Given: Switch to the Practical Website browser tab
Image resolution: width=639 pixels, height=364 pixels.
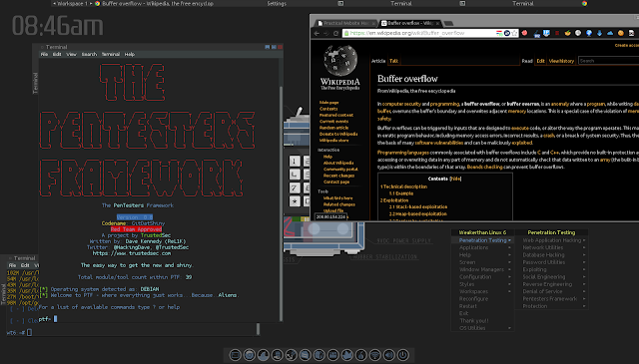Looking at the screenshot, I should pyautogui.click(x=345, y=23).
